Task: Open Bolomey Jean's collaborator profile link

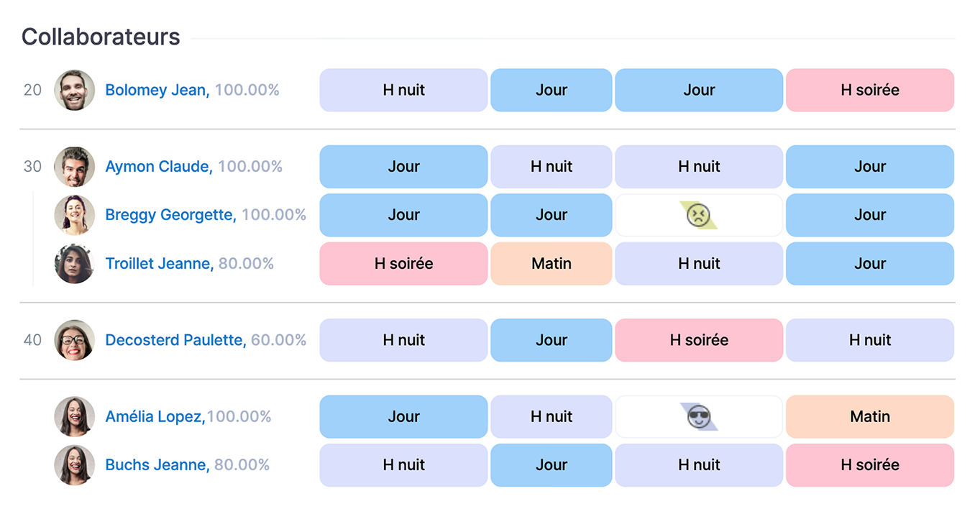Action: tap(157, 90)
